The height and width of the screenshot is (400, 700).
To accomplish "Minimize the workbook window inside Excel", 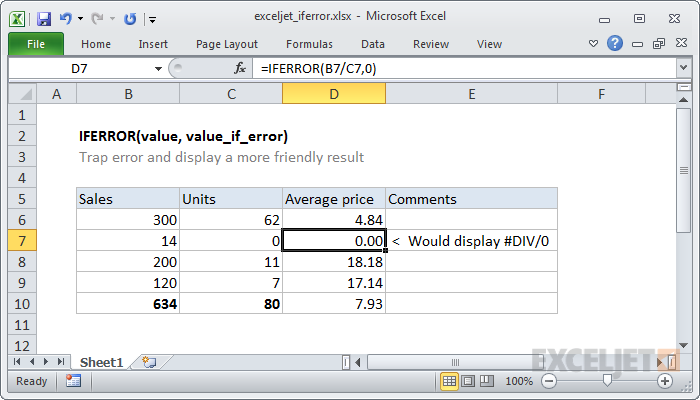I will tap(638, 44).
